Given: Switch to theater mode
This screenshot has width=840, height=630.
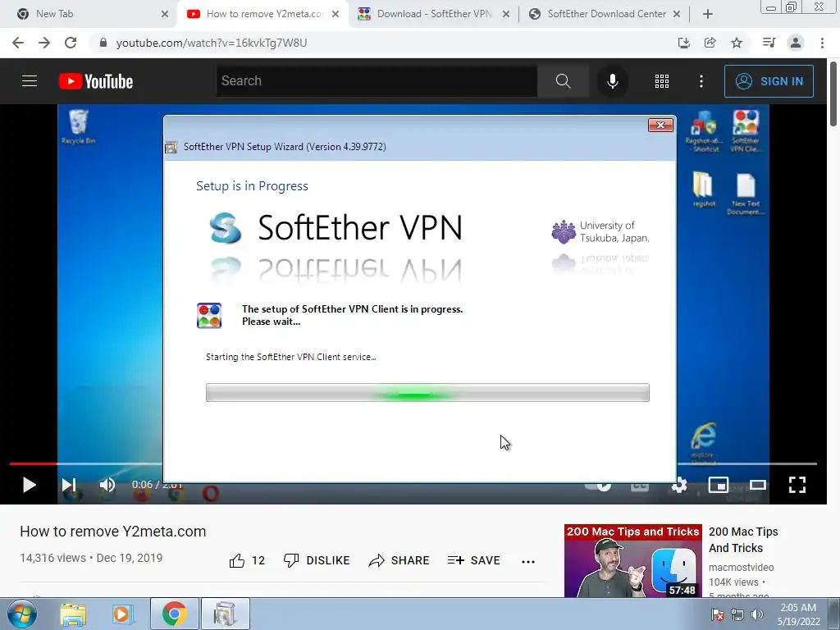Looking at the screenshot, I should (757, 485).
